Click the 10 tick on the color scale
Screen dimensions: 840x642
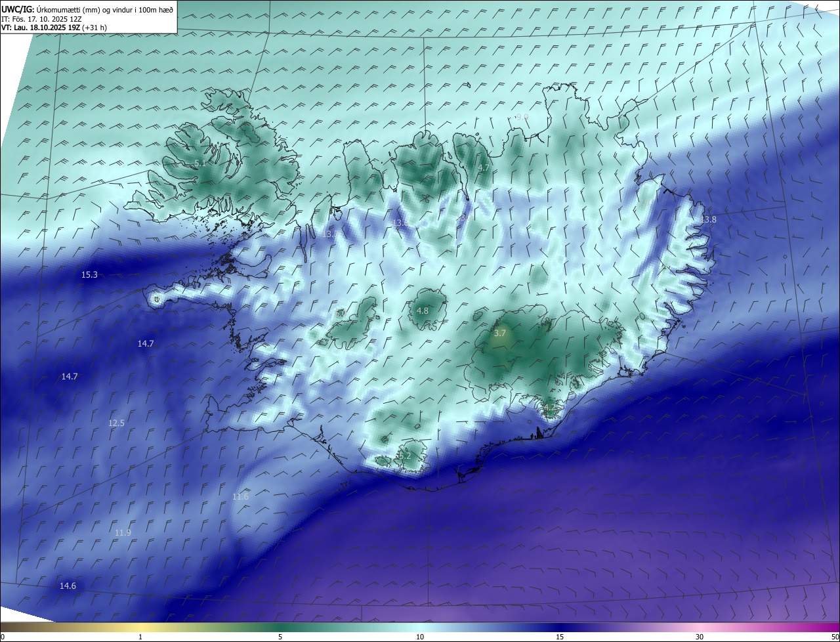point(420,637)
